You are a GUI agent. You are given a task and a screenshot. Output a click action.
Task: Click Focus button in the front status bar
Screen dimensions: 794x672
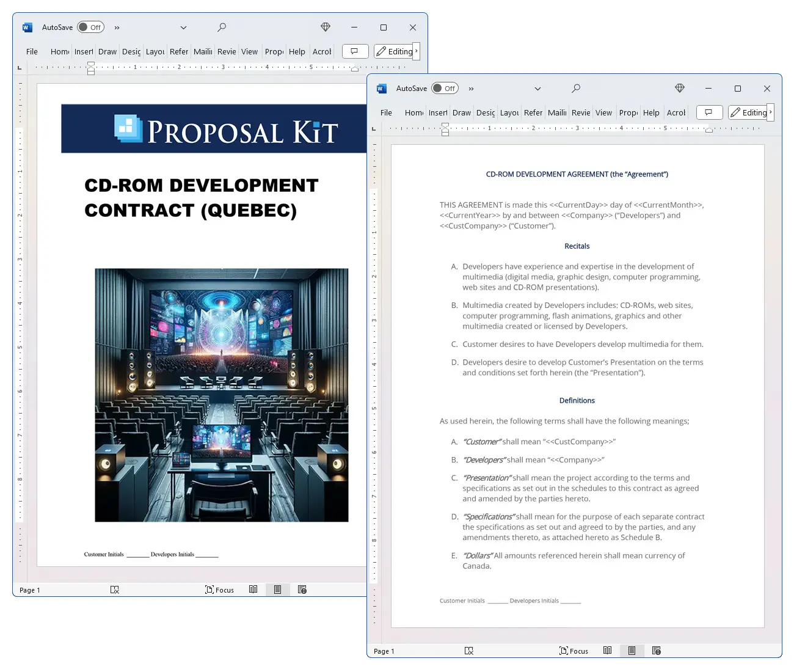pos(574,651)
